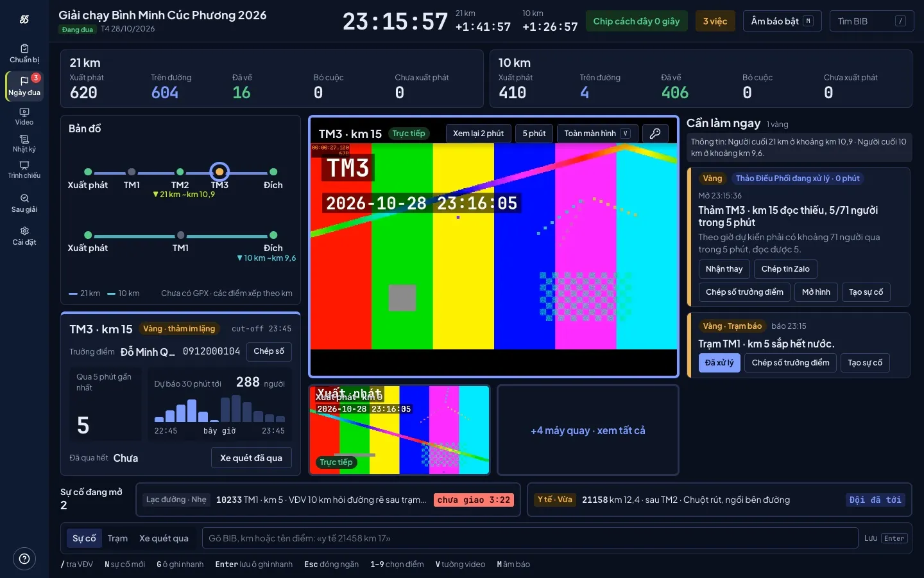Open incident 10233 Lạc đường card
Image resolution: width=924 pixels, height=578 pixels.
pos(327,500)
